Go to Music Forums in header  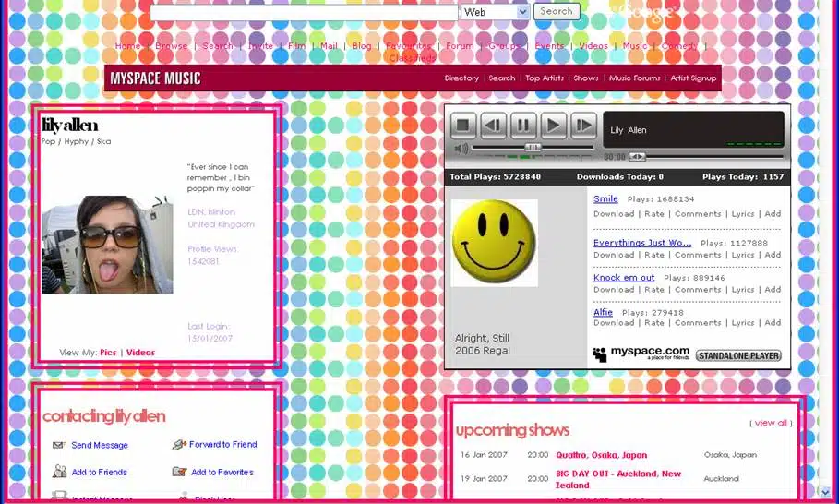[634, 78]
